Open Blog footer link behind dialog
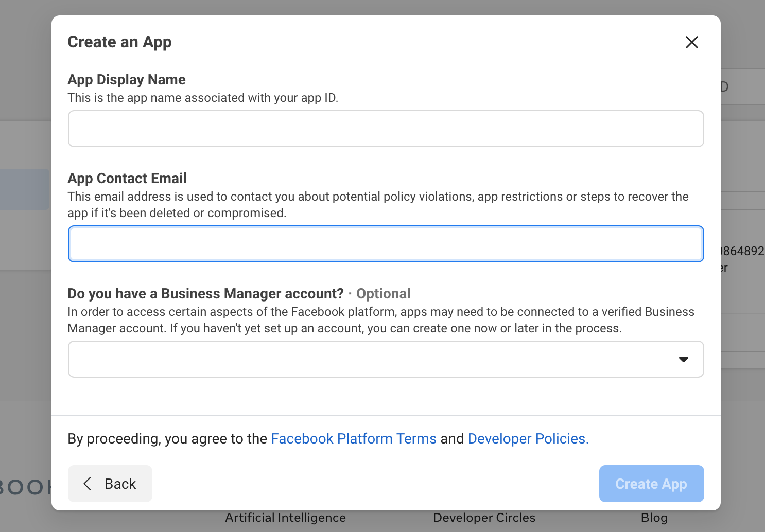The width and height of the screenshot is (765, 532). (654, 518)
